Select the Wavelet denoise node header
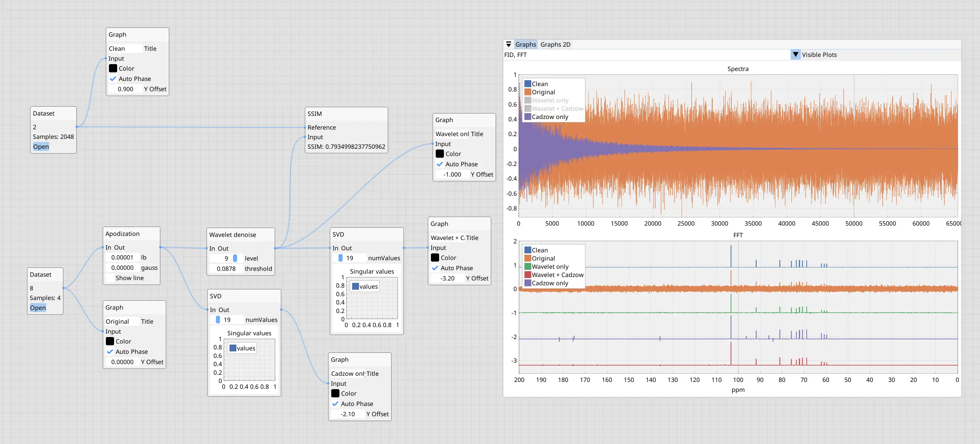Image resolution: width=980 pixels, height=444 pixels. point(241,235)
